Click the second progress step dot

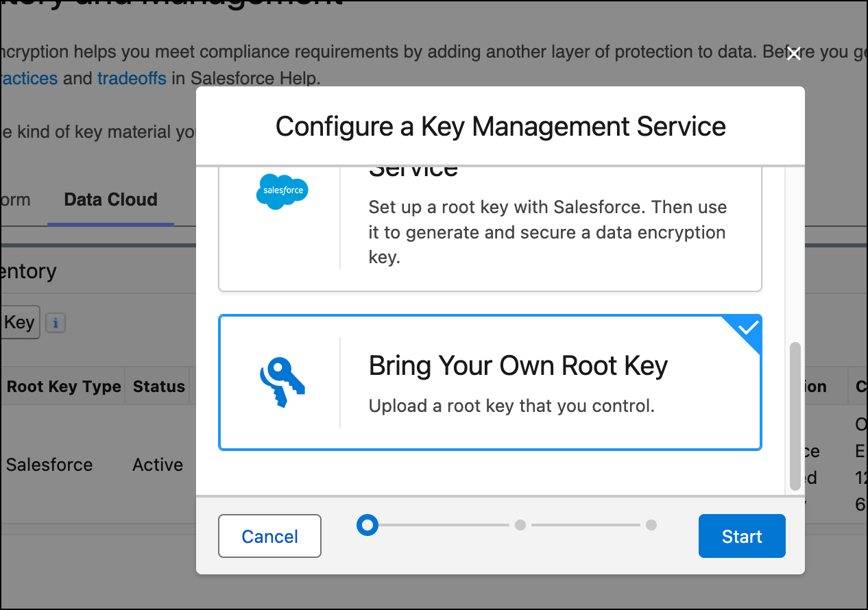coord(520,525)
